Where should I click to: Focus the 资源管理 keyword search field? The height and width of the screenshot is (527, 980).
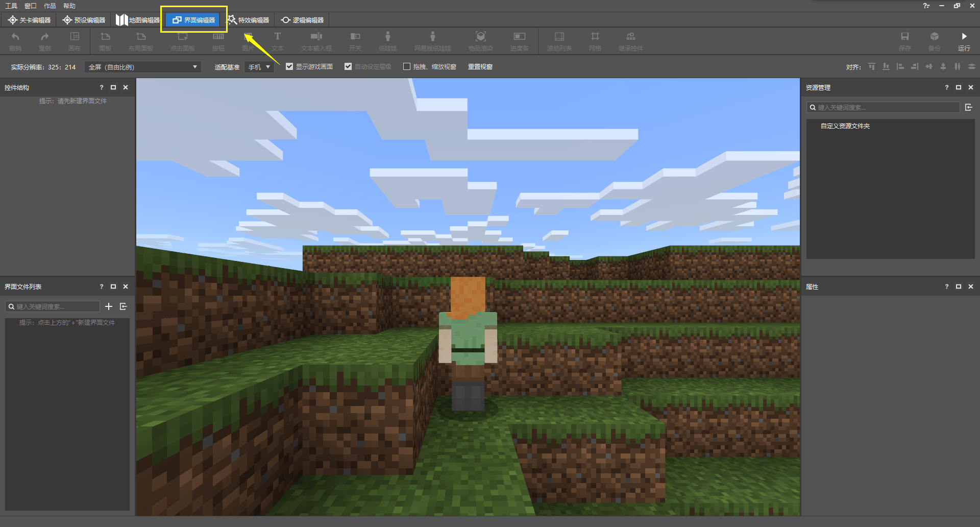coord(883,107)
